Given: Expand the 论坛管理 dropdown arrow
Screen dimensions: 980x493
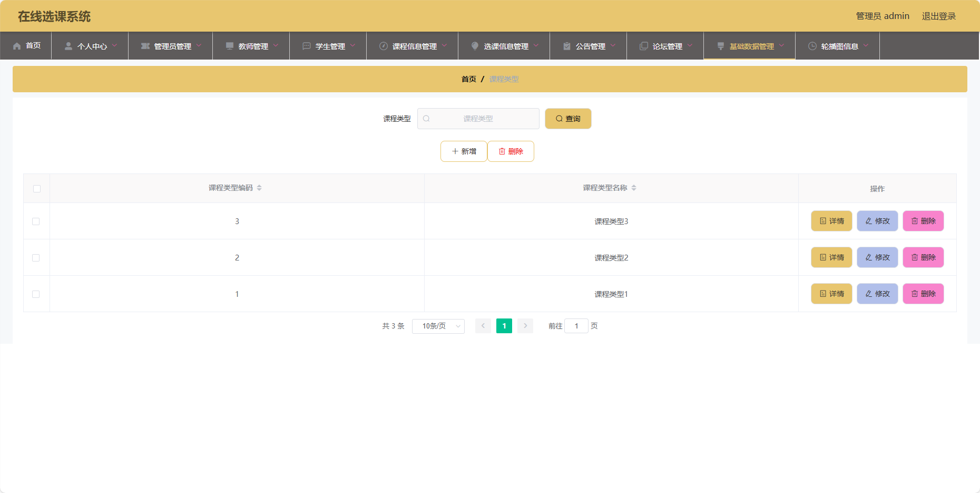Looking at the screenshot, I should (690, 45).
